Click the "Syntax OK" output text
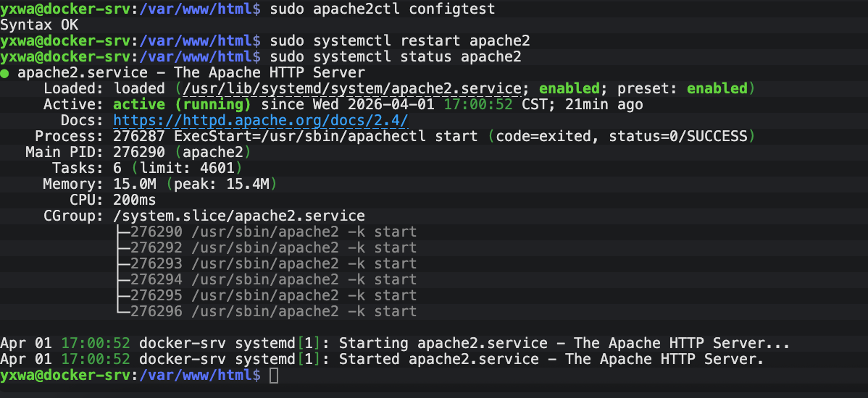 click(40, 25)
